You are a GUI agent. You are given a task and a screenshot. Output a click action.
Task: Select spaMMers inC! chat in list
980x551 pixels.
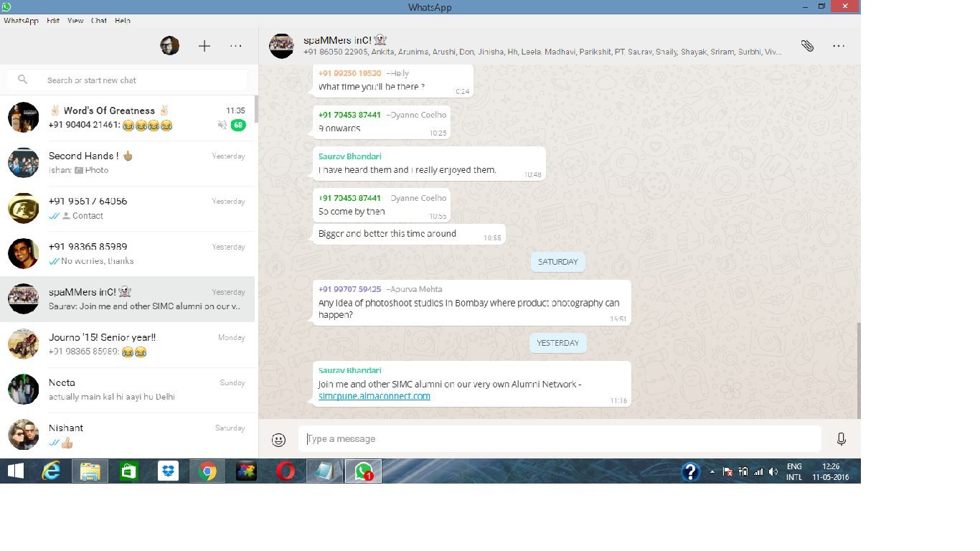click(128, 299)
